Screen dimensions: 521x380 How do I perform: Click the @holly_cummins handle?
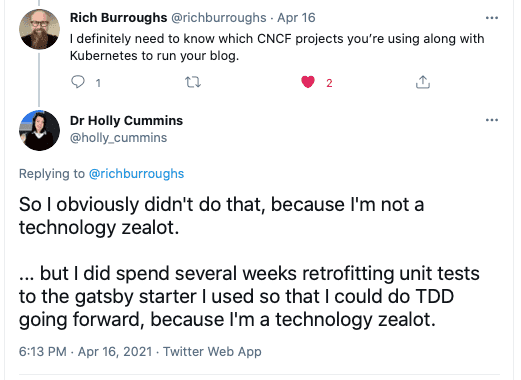[x=118, y=138]
